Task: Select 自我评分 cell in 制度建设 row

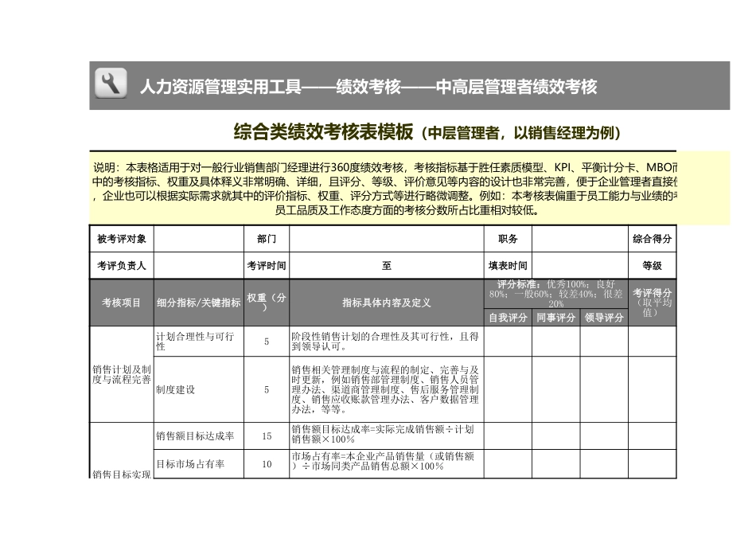Action: pyautogui.click(x=508, y=389)
